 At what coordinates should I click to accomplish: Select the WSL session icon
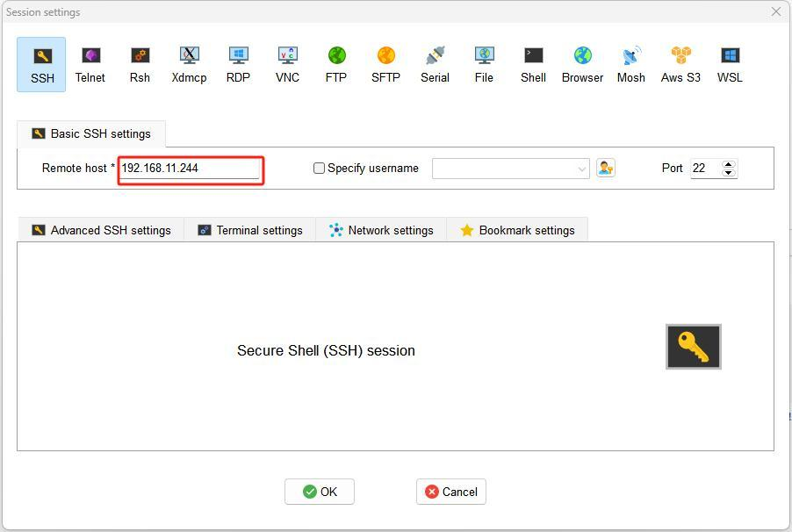(x=730, y=65)
